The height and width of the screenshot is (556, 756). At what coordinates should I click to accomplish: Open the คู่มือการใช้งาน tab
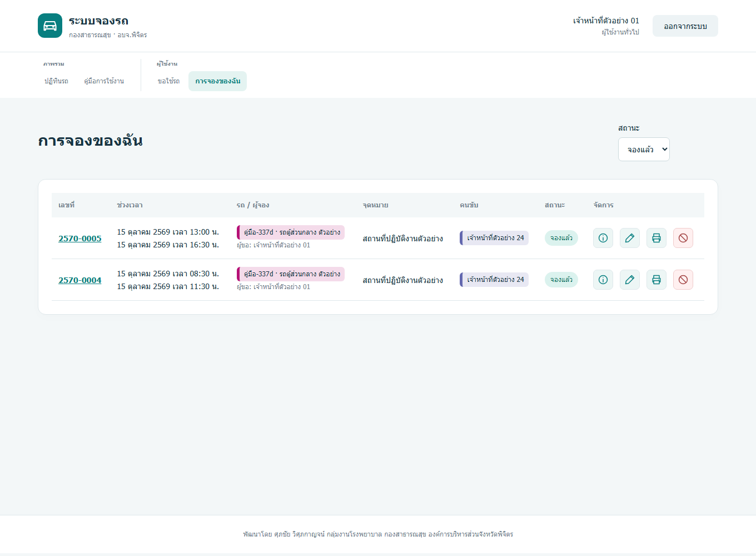click(104, 81)
